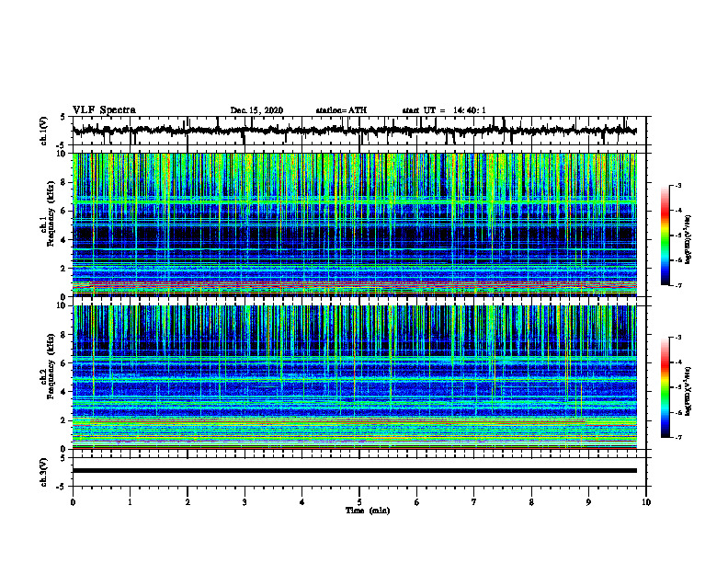
Task: Click the "station= ATH" label
Action: (341, 110)
